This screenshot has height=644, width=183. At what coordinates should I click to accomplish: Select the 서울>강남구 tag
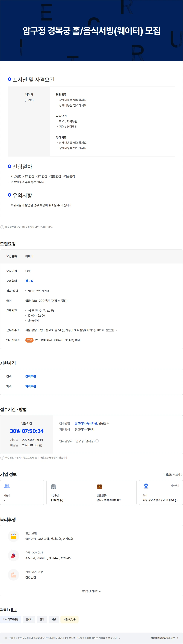pyautogui.click(x=69, y=619)
